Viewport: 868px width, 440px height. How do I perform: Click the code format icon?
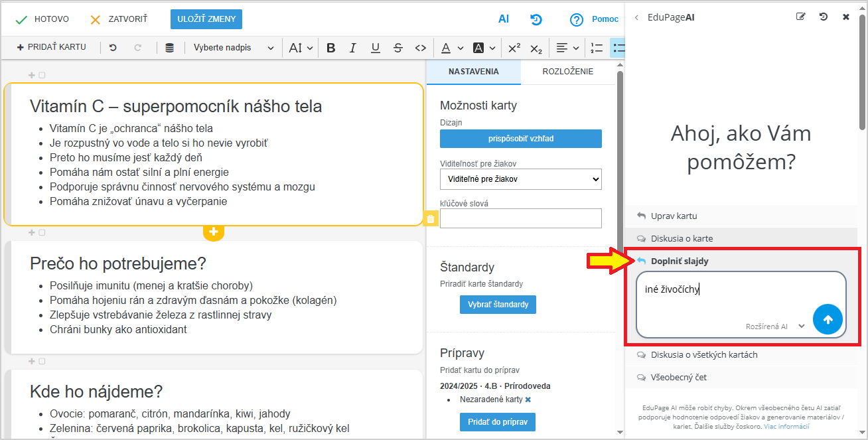(420, 48)
